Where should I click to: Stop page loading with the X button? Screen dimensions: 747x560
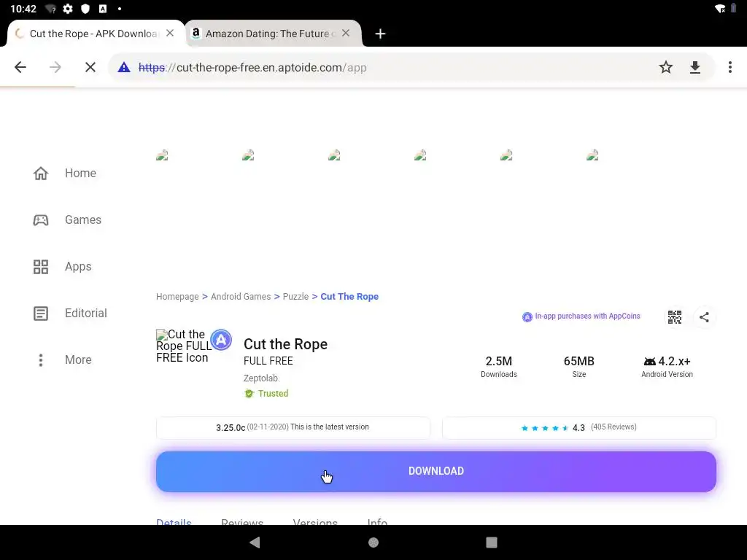tap(90, 67)
